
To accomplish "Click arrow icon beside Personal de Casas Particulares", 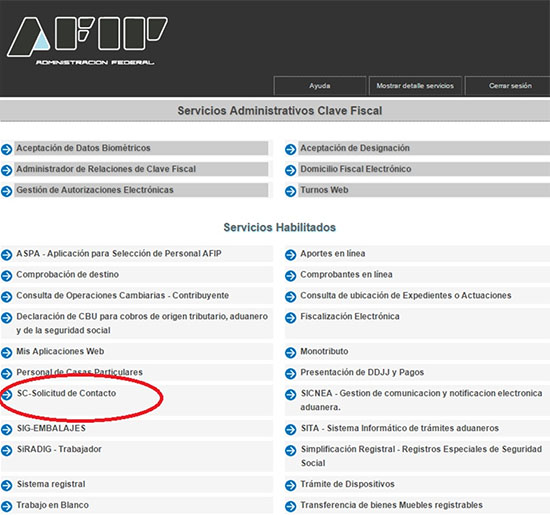I will (6, 374).
